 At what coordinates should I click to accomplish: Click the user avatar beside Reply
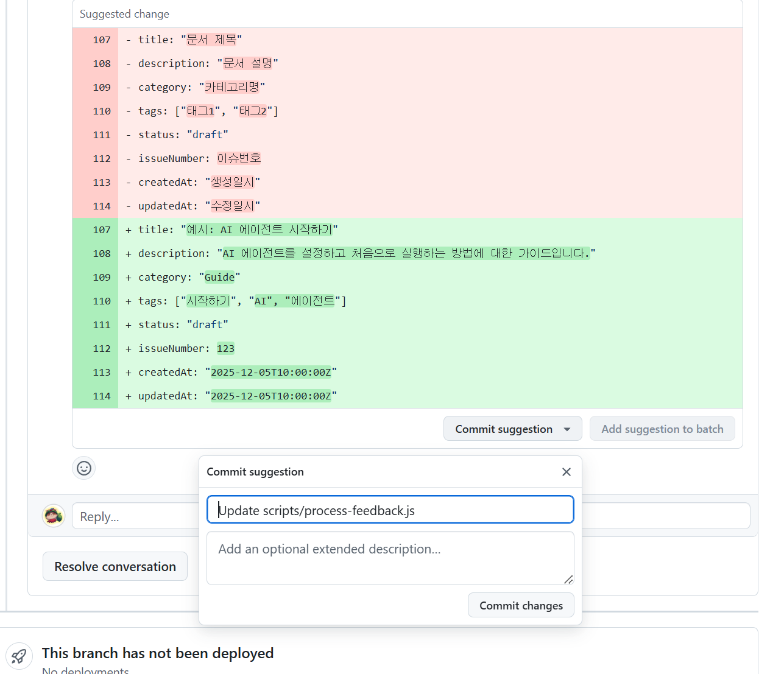[54, 516]
